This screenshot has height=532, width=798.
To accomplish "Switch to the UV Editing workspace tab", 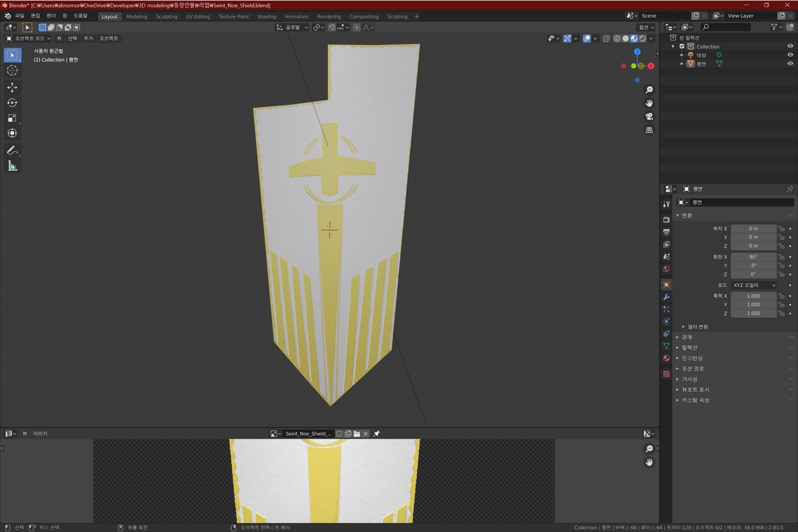I will click(x=198, y=16).
